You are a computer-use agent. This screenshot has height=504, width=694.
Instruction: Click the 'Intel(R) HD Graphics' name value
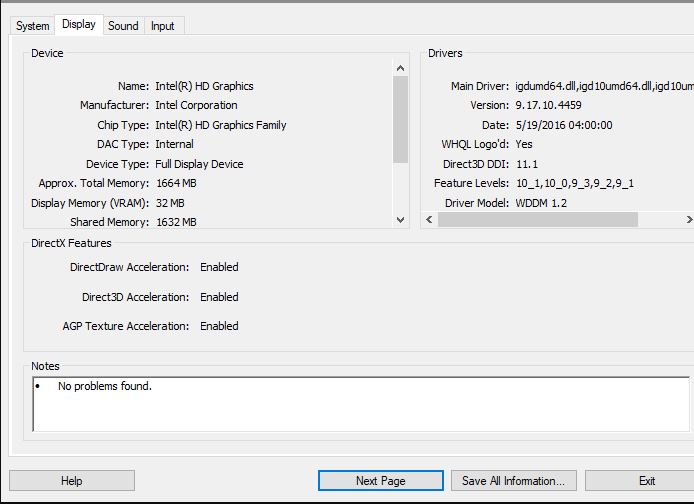pos(204,86)
